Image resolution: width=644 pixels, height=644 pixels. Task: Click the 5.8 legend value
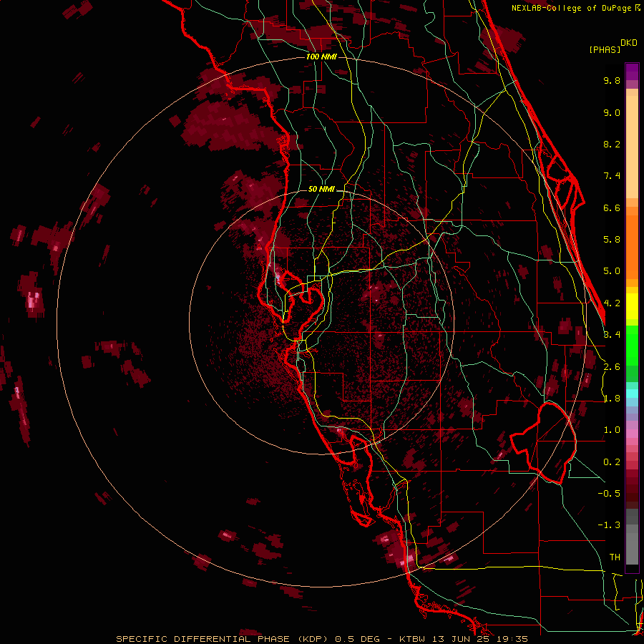pos(612,240)
